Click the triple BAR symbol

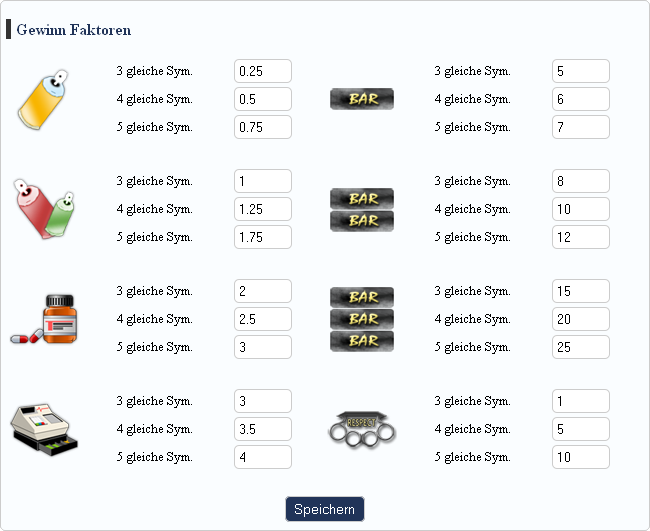[x=362, y=319]
